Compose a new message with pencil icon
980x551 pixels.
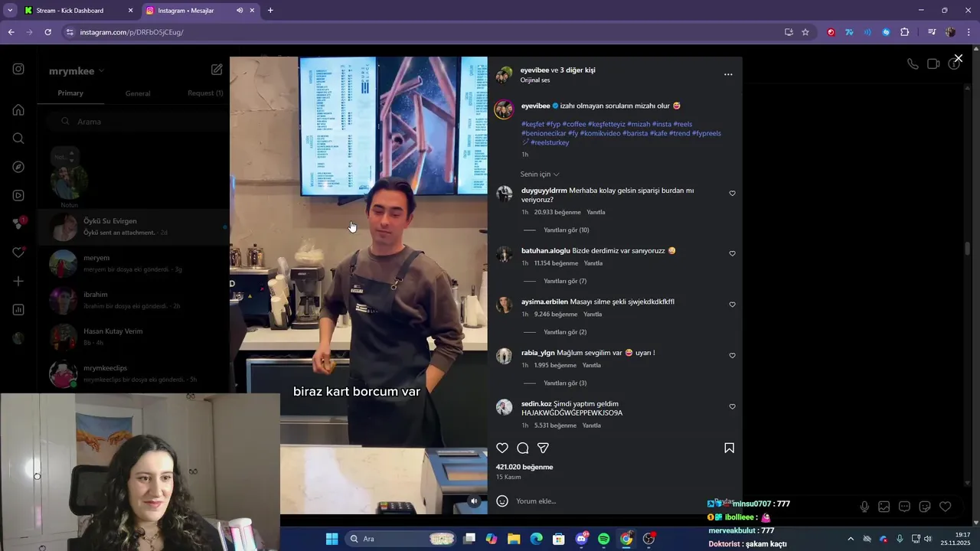click(x=217, y=70)
